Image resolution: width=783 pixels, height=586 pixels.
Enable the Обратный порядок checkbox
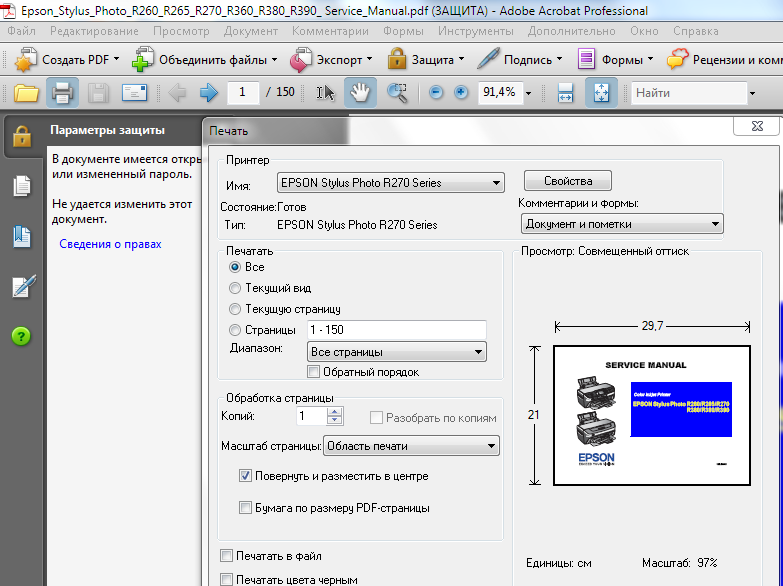[314, 372]
